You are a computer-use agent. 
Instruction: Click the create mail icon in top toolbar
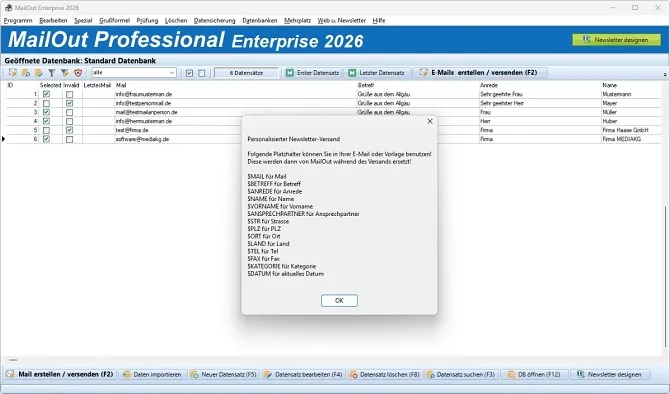click(x=13, y=73)
